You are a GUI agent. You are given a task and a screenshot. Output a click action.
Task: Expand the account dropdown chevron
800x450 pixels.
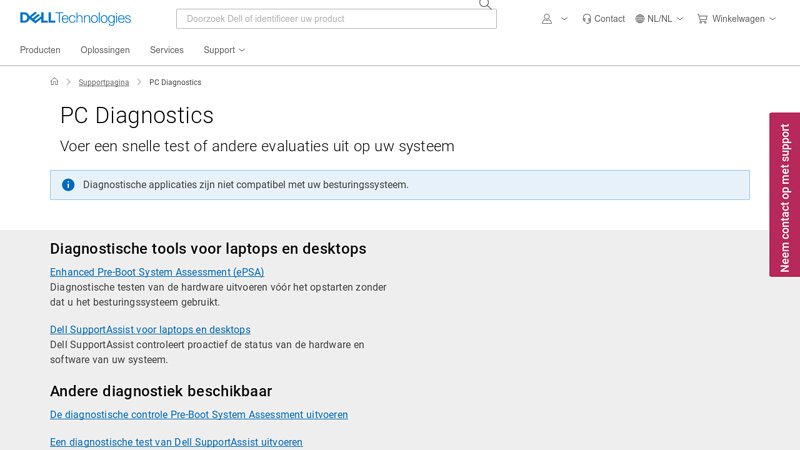click(x=564, y=18)
